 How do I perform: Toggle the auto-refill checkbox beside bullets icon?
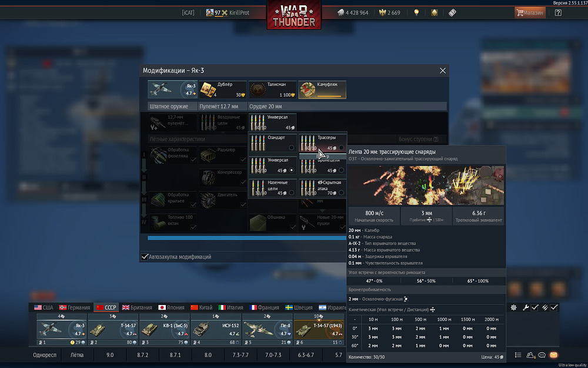[554, 307]
